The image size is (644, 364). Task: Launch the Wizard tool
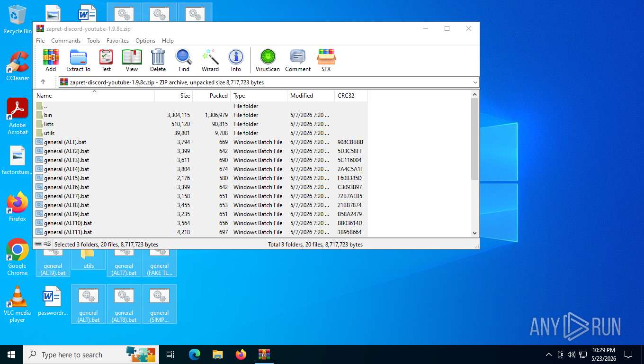tap(210, 60)
